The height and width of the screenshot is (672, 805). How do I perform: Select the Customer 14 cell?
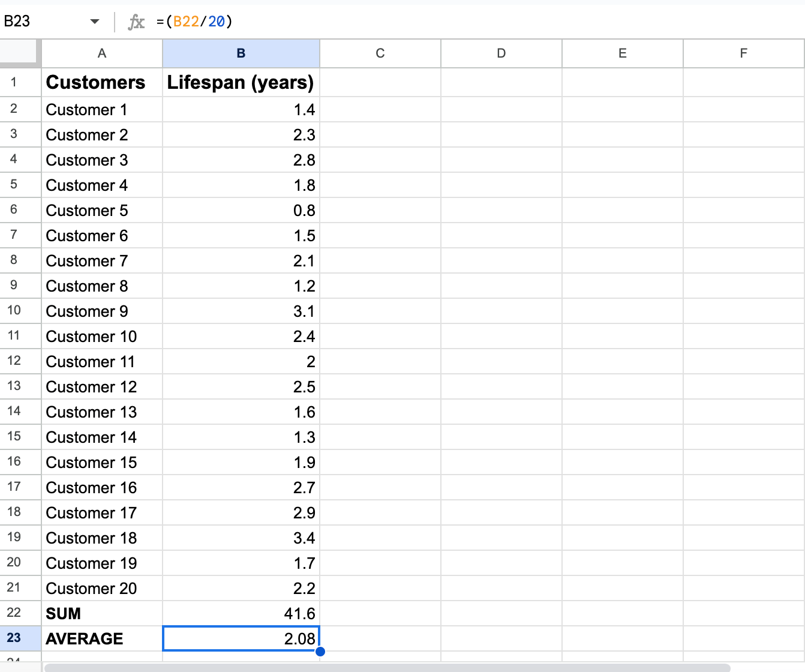tap(102, 437)
